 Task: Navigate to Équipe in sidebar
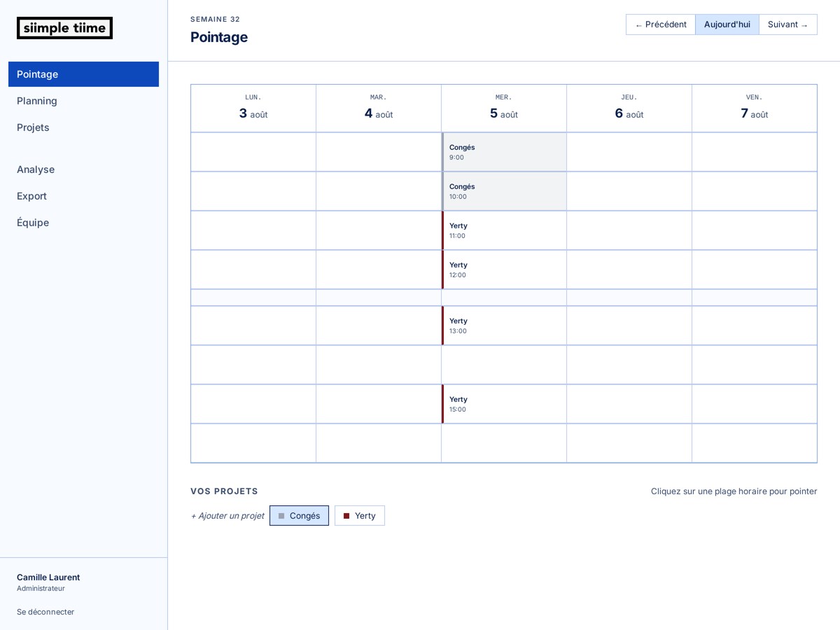pyautogui.click(x=83, y=223)
